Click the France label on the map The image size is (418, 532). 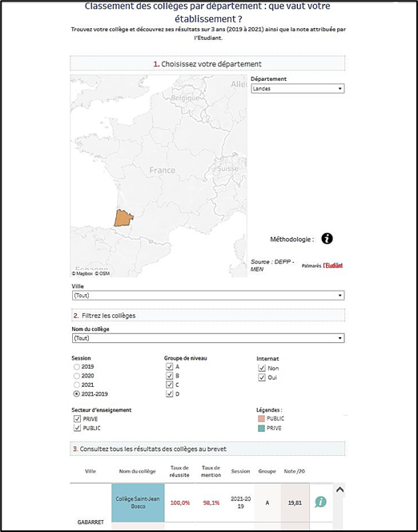[x=163, y=170]
